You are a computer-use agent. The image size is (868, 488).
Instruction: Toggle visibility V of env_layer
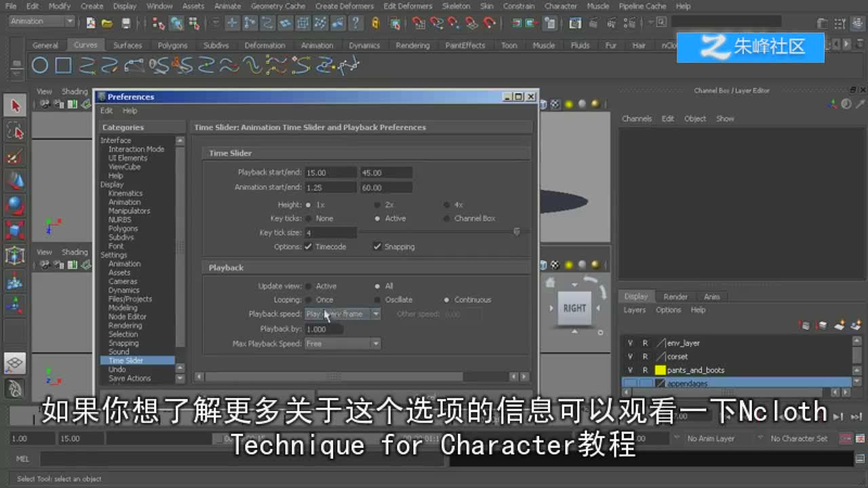point(630,343)
